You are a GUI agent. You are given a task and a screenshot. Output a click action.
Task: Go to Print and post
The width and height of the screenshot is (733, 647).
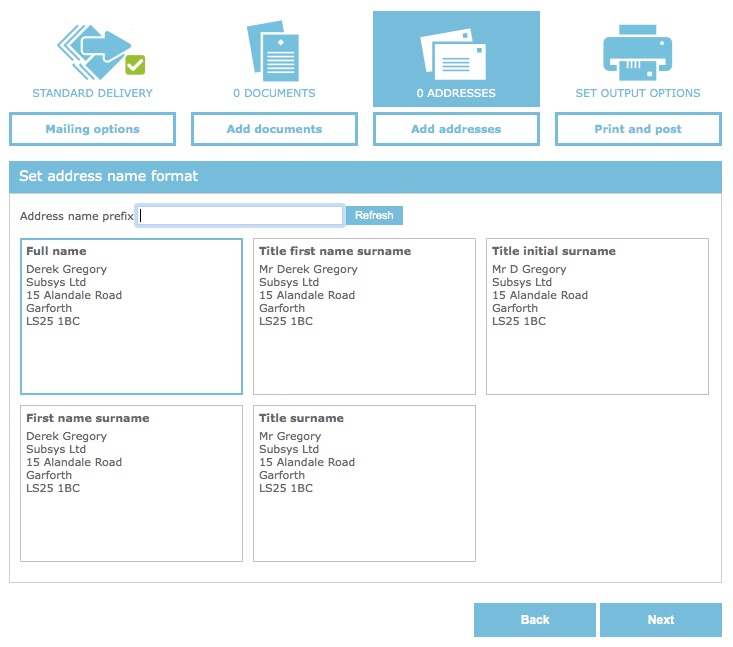click(638, 129)
